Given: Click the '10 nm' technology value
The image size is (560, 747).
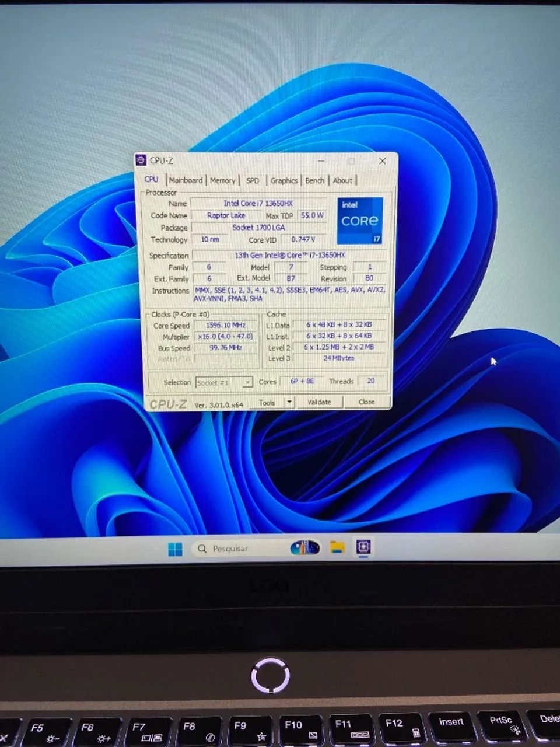Looking at the screenshot, I should (x=210, y=239).
